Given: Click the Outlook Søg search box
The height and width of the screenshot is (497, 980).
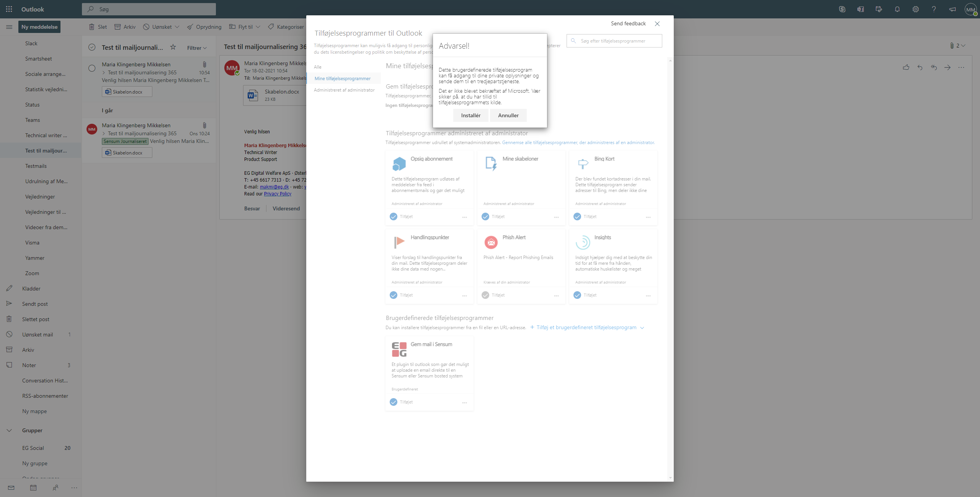Looking at the screenshot, I should pos(149,9).
